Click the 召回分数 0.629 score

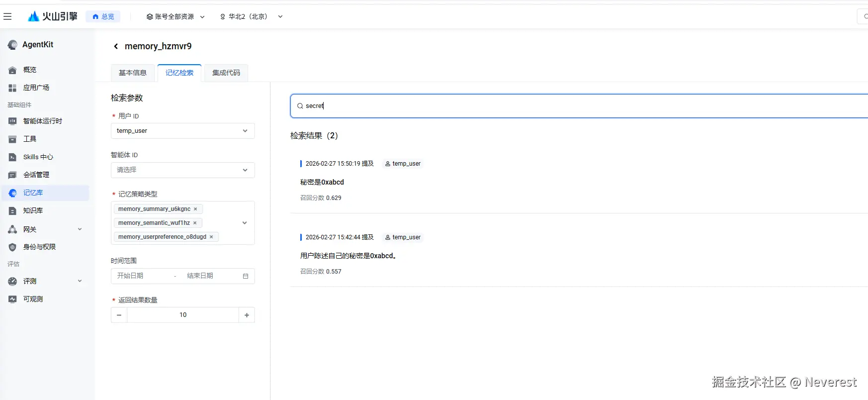321,198
